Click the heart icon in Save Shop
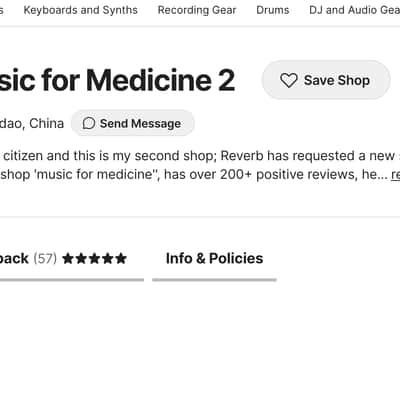The width and height of the screenshot is (400, 400). (x=288, y=80)
